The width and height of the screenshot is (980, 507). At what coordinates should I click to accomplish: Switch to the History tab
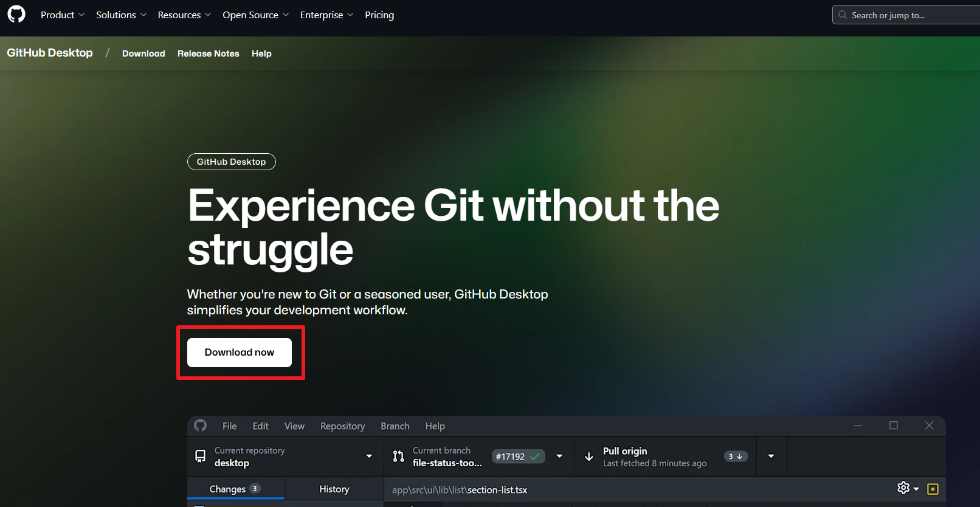click(x=334, y=489)
